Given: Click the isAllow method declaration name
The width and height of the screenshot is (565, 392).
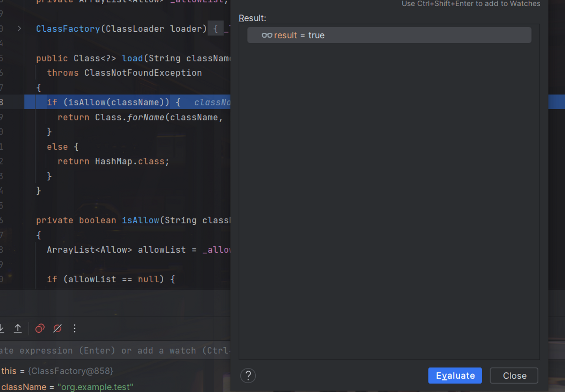Looking at the screenshot, I should (140, 220).
